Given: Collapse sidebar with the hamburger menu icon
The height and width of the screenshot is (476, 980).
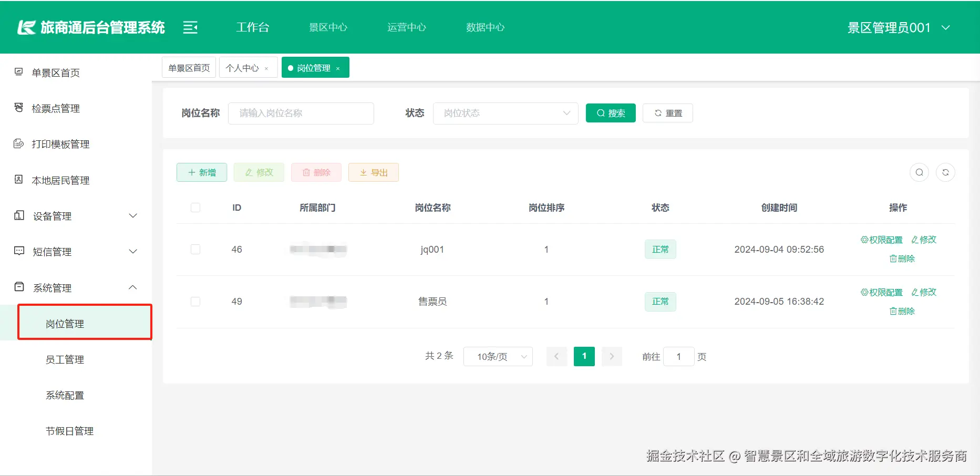Looking at the screenshot, I should point(190,27).
